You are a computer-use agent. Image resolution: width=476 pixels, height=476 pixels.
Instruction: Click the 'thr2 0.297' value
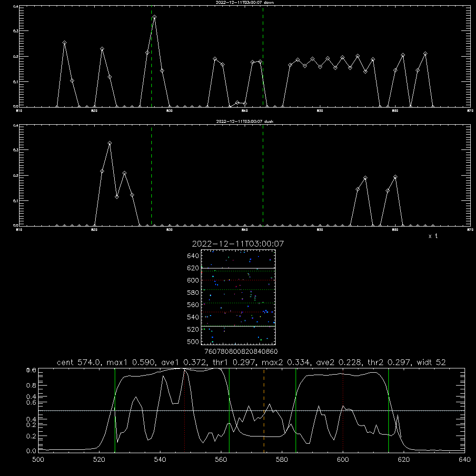tap(389, 362)
